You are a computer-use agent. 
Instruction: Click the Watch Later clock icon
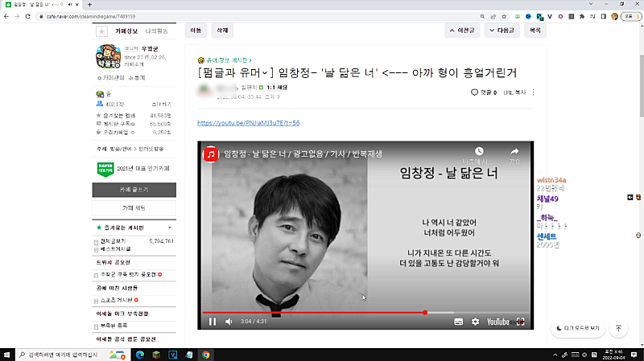479,151
